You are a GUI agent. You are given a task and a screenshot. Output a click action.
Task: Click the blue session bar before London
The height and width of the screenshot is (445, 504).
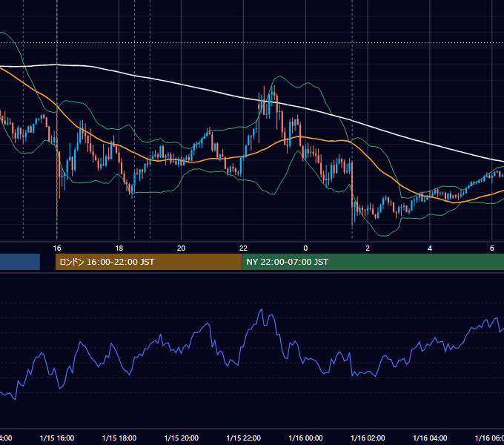pyautogui.click(x=20, y=262)
